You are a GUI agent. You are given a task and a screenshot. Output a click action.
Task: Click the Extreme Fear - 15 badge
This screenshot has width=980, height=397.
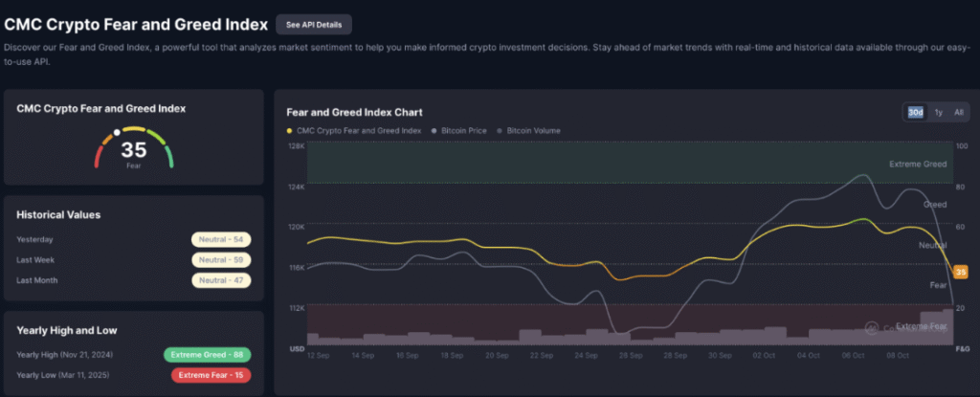(x=211, y=376)
